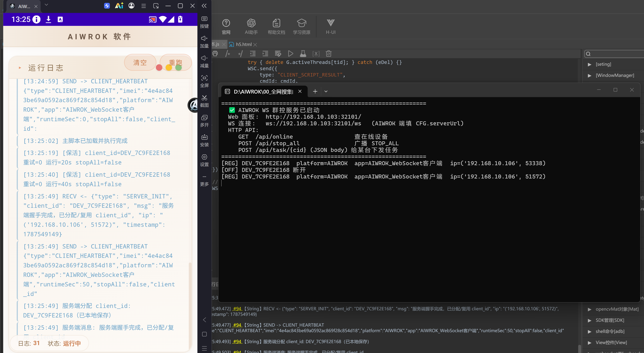The width and height of the screenshot is (644, 353).
Task: Open 官网 official website
Action: click(x=226, y=27)
